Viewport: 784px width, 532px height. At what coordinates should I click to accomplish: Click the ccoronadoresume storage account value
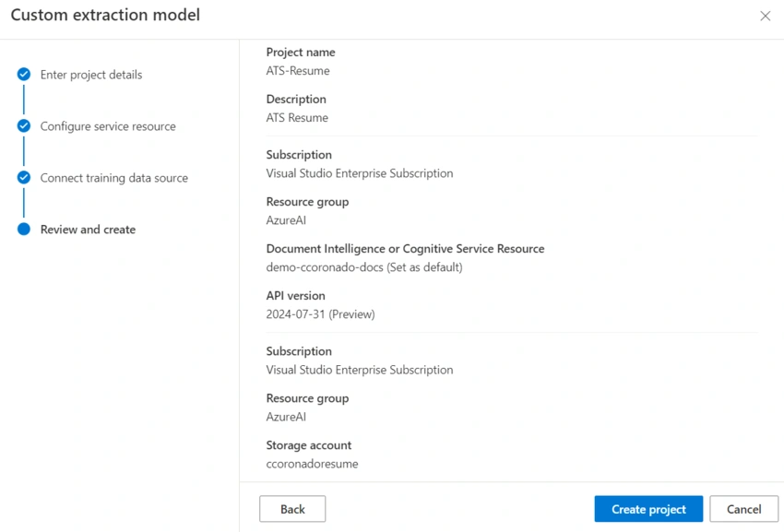[x=312, y=464]
